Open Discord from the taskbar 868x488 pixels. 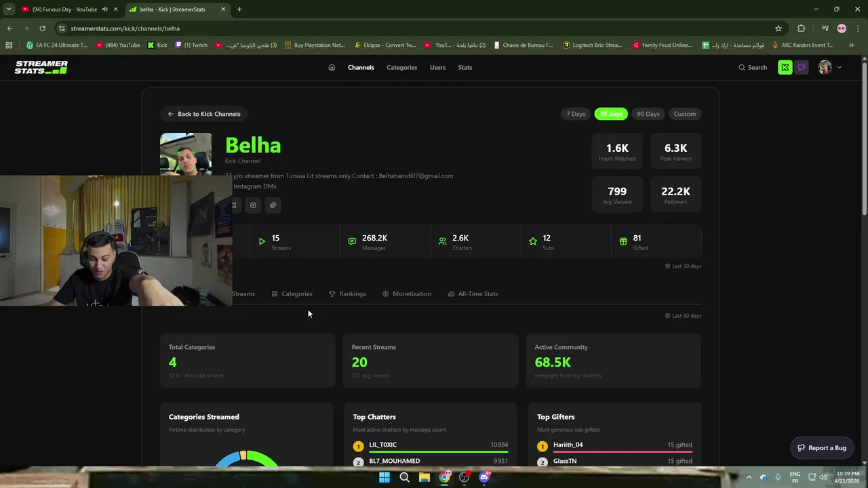[484, 477]
